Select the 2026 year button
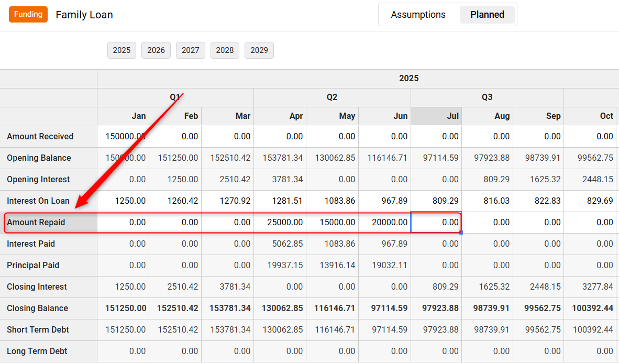The height and width of the screenshot is (364, 619). tap(156, 50)
